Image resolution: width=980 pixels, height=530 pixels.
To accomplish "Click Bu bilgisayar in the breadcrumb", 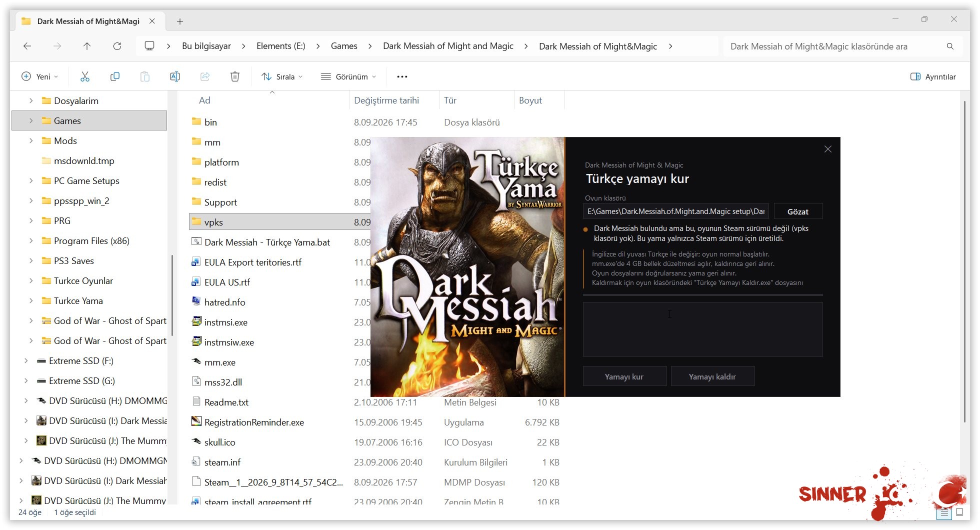I will [x=206, y=46].
